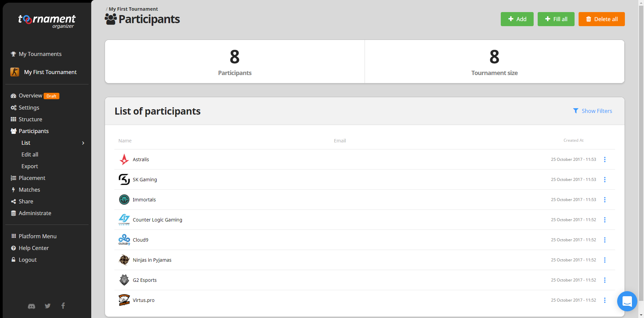Click the Counter Logic Gaming logo
This screenshot has height=318, width=644.
coord(124,220)
